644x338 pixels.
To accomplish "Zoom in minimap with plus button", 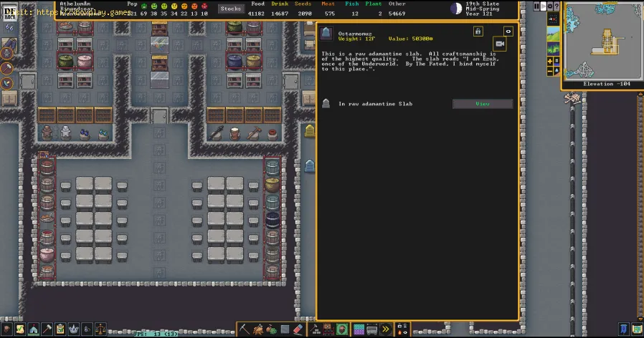I will click(x=550, y=62).
